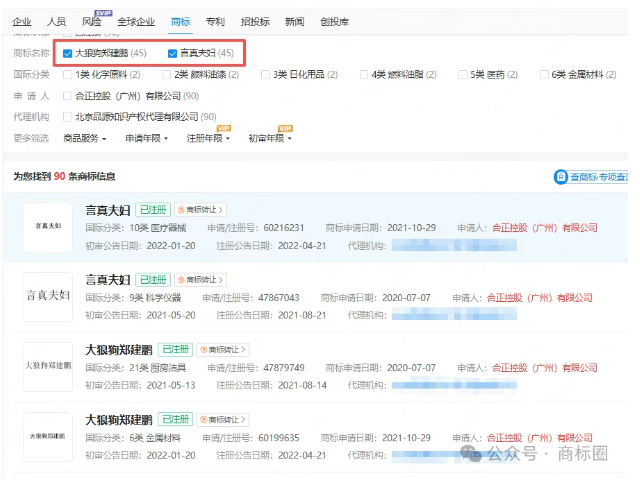Expand the 注册年限 VIP dropdown
640x489 pixels.
208,138
